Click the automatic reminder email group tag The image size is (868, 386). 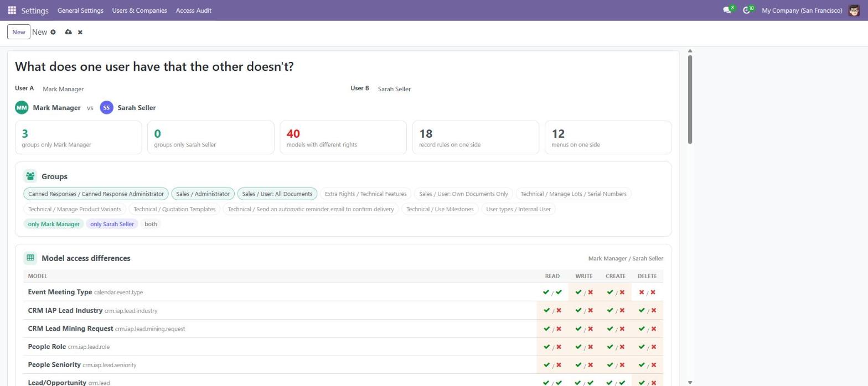(x=311, y=209)
